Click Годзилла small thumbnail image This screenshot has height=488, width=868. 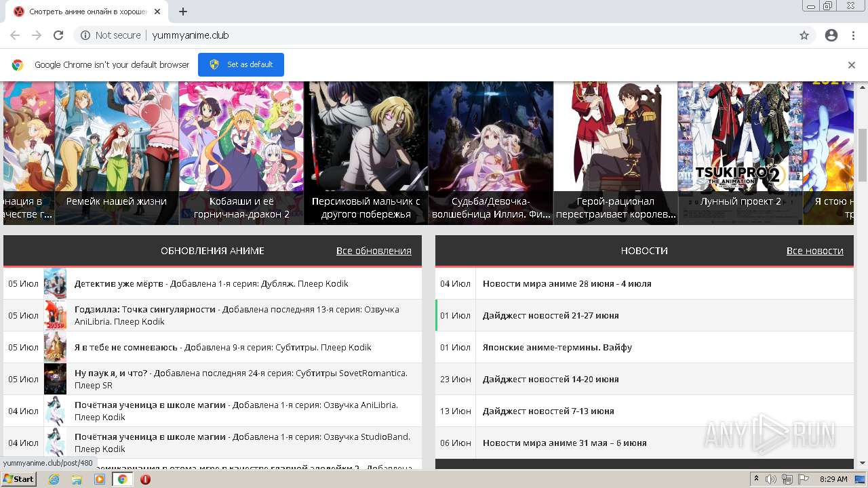(55, 315)
